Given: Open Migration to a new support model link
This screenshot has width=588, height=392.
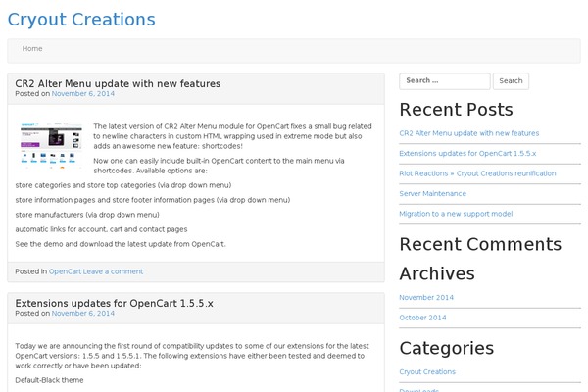Looking at the screenshot, I should point(456,214).
